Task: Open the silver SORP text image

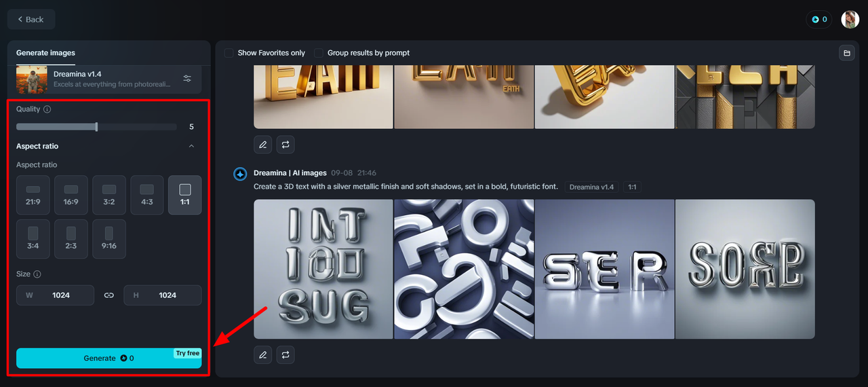Action: click(745, 269)
